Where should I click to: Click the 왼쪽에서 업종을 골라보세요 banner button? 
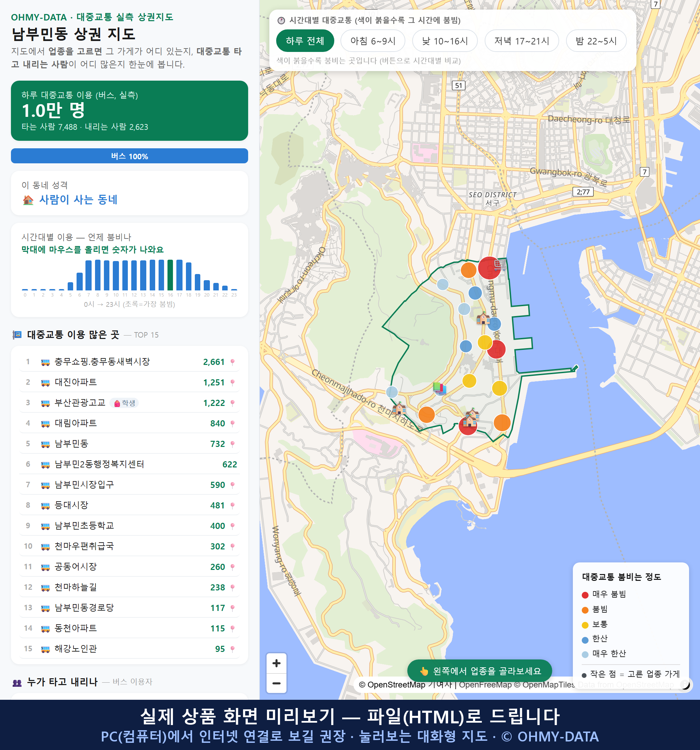click(479, 671)
